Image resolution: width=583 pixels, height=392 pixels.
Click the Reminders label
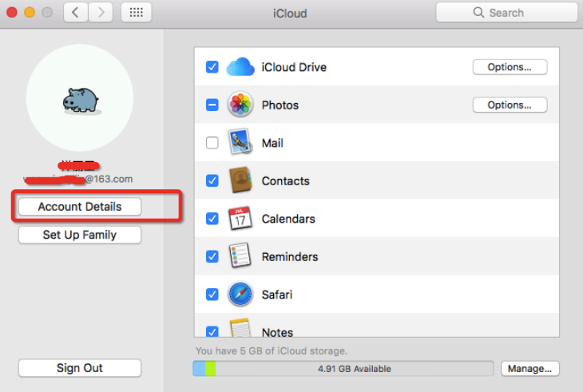coord(290,257)
